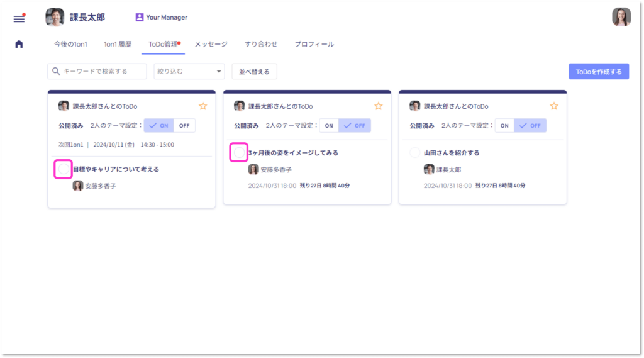Click ToDoを作成する button
This screenshot has height=358, width=644.
pos(599,72)
